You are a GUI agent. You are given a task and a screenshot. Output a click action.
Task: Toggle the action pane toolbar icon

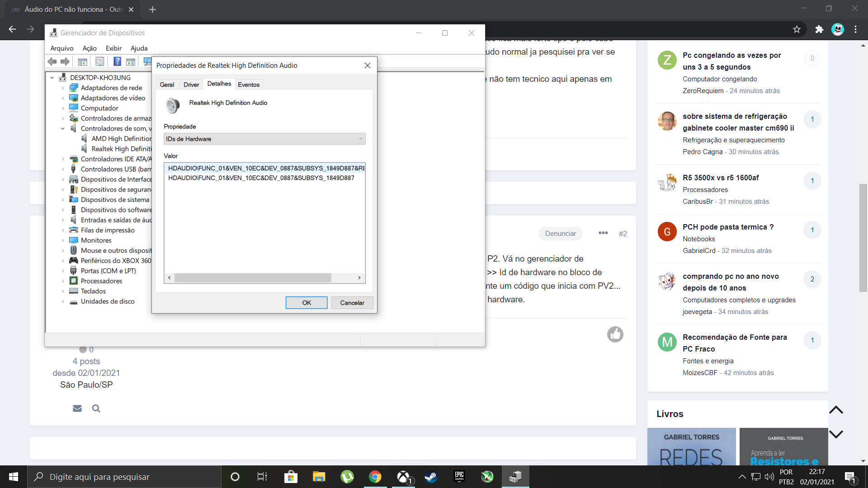(131, 62)
